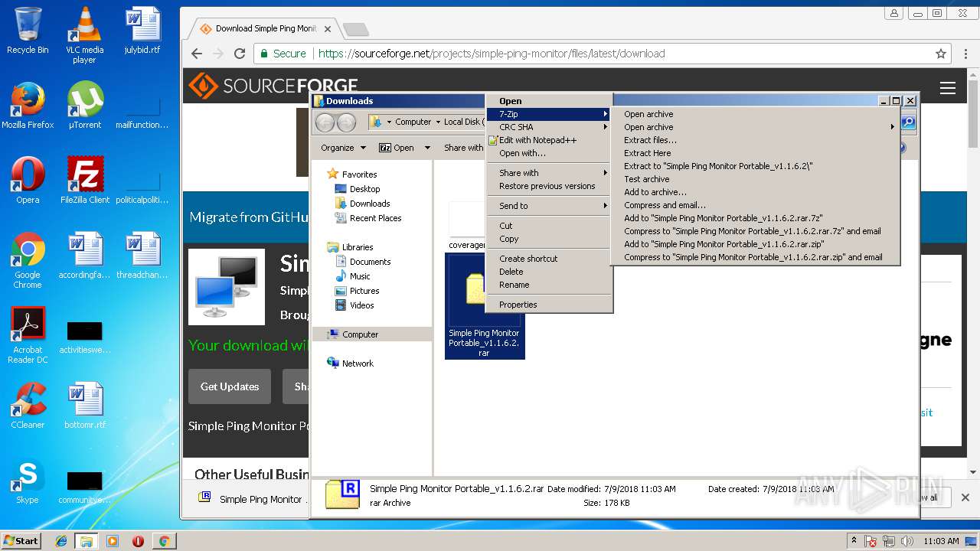Click Explorer back button in Downloads window

325,122
